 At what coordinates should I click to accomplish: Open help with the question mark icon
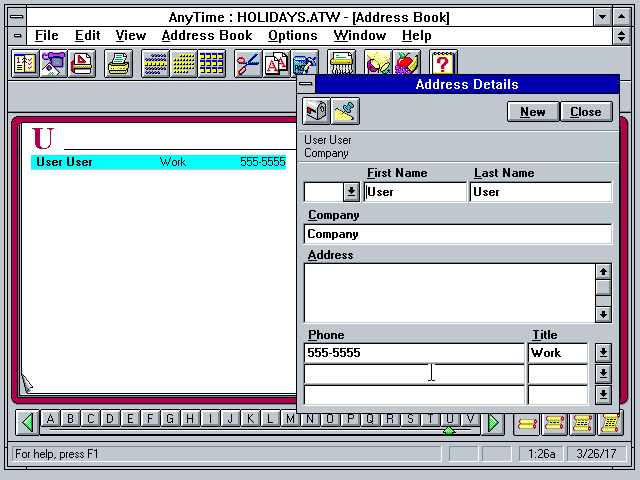click(443, 64)
